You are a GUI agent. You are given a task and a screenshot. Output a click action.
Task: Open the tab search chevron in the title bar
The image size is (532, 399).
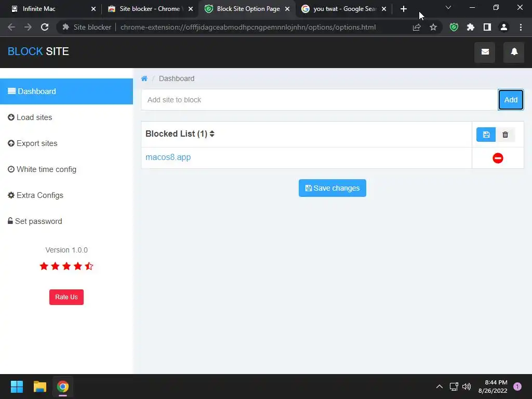tap(448, 7)
